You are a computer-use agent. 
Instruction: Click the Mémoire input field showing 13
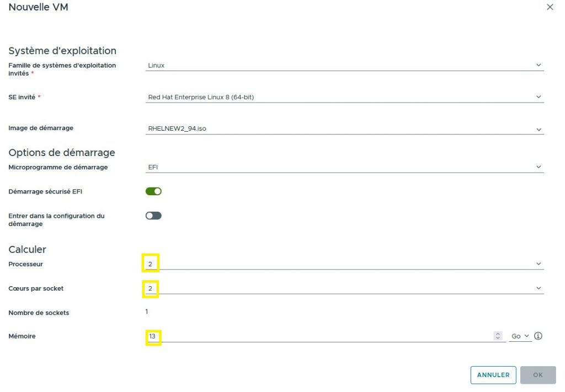(320, 336)
